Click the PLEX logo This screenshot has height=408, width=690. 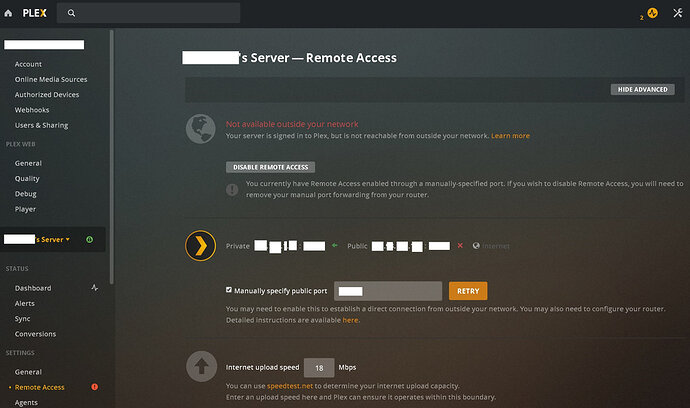(34, 13)
